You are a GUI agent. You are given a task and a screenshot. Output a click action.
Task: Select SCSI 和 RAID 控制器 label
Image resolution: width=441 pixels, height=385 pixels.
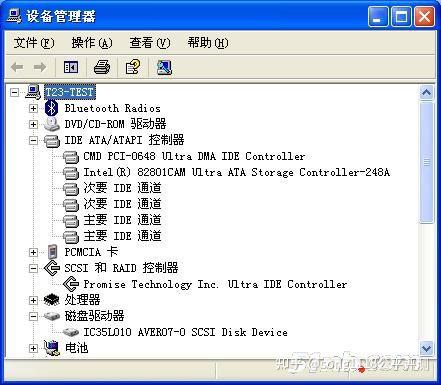click(x=121, y=268)
